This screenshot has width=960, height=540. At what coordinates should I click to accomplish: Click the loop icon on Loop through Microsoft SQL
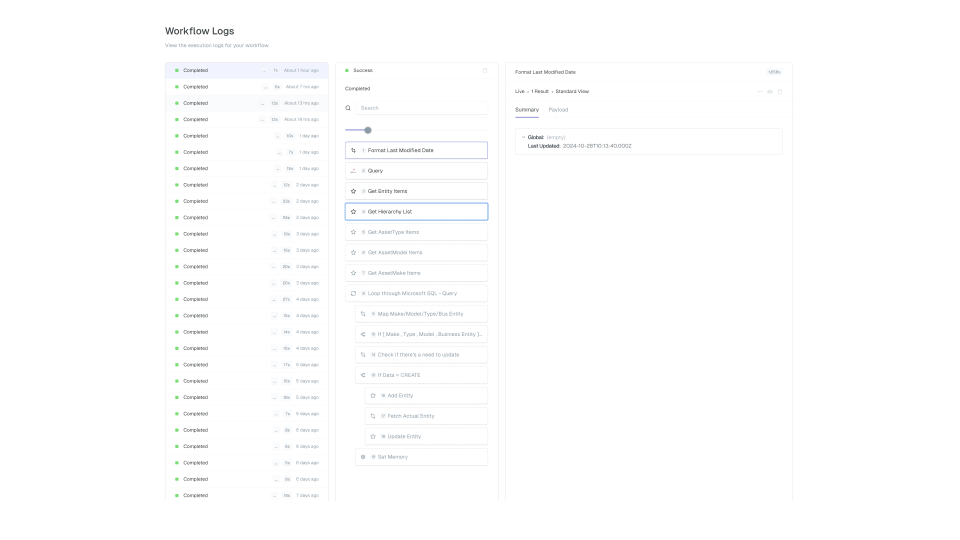coord(353,294)
